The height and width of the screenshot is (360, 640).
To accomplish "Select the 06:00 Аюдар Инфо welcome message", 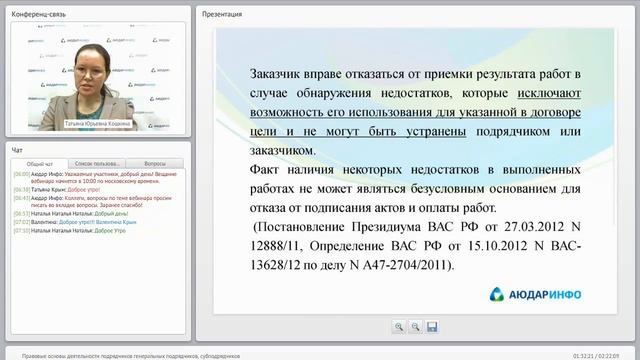I will (x=95, y=177).
